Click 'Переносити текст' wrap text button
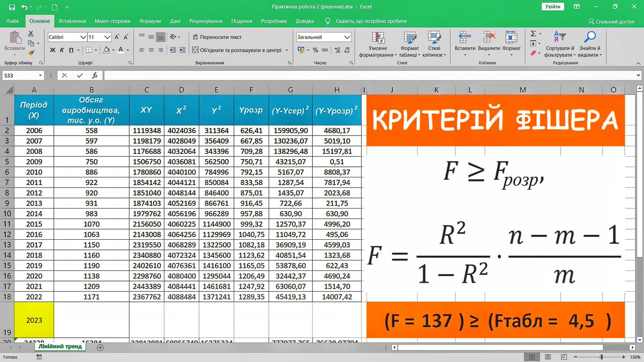 [x=217, y=37]
